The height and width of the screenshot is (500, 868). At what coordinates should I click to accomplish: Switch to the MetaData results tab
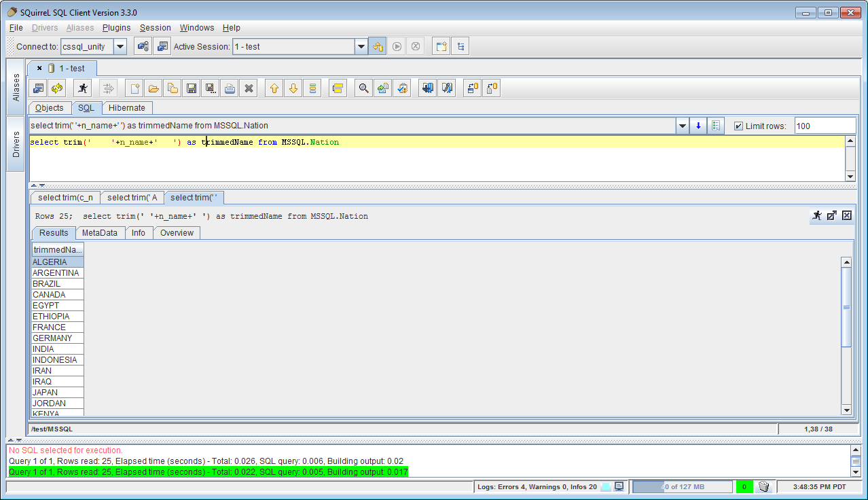tap(99, 233)
